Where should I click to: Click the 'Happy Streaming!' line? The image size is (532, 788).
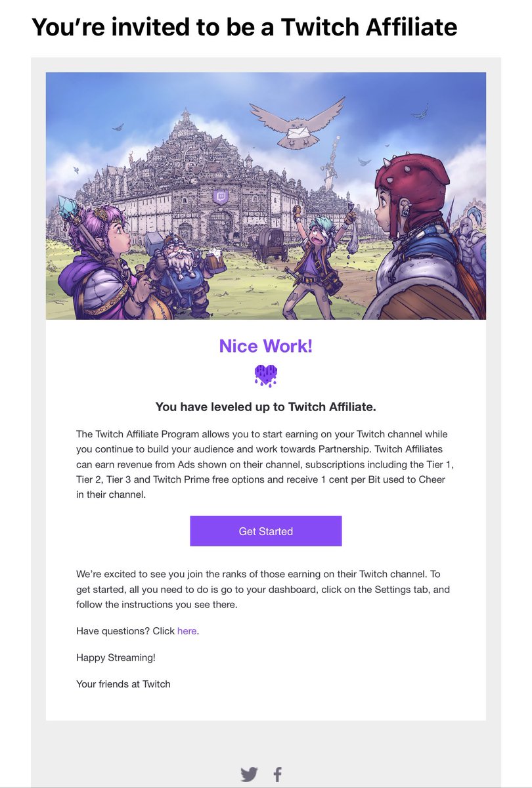(x=116, y=657)
